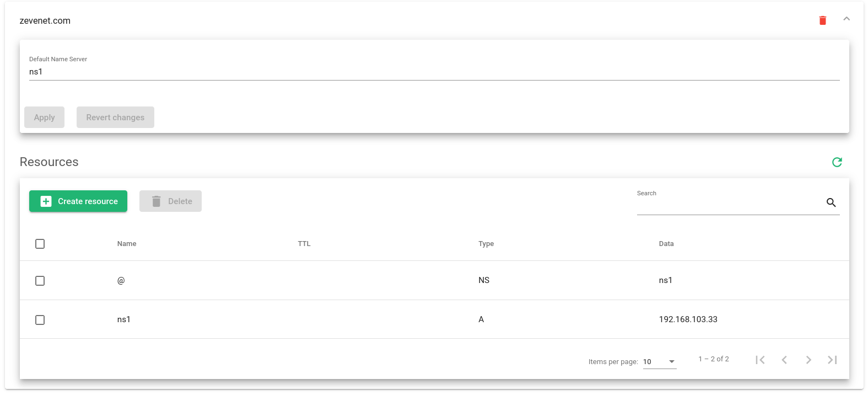This screenshot has height=395, width=868.
Task: Go to the next page arrow
Action: pyautogui.click(x=808, y=360)
